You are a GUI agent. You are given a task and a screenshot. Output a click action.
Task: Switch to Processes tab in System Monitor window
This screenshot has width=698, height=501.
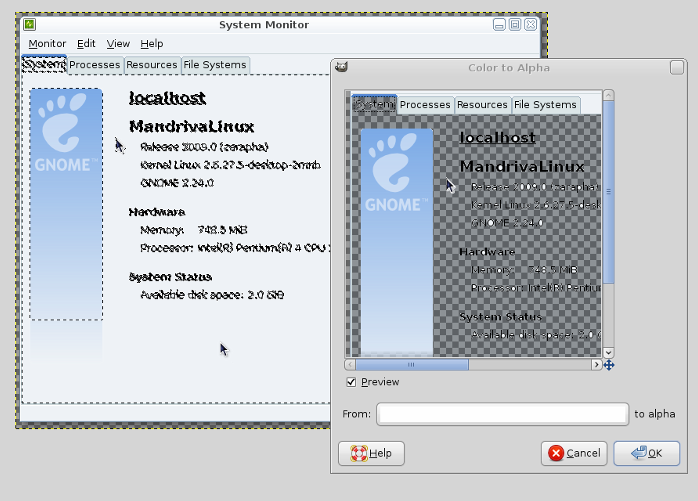95,65
